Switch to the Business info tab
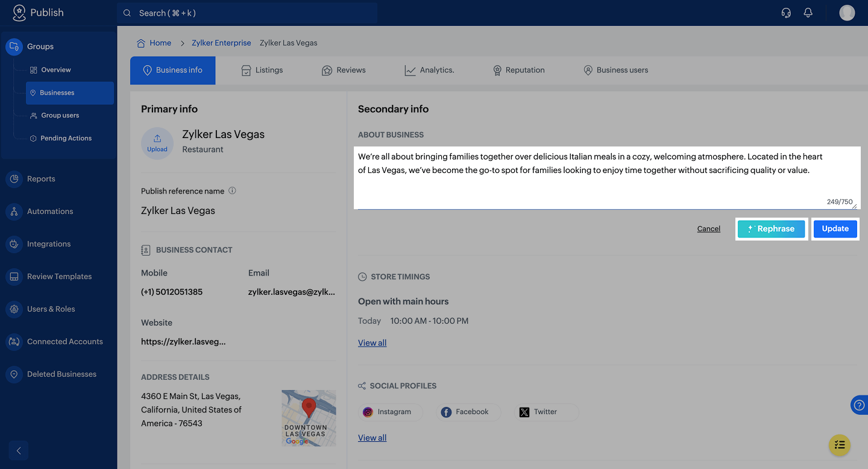Screen dimensions: 868x469 coord(172,71)
